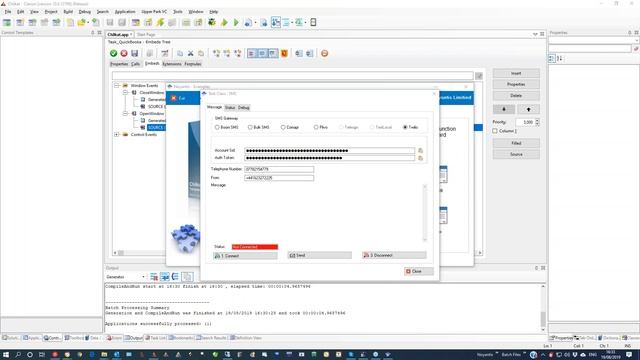Image resolution: width=640 pixels, height=360 pixels.
Task: Open the dropdown arrow next to Open folder icon
Action: pos(88,22)
